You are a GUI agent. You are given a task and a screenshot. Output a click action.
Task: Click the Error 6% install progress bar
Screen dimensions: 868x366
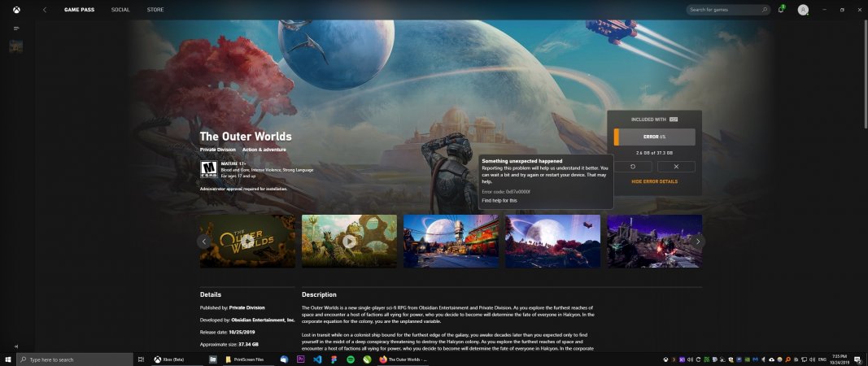[654, 137]
